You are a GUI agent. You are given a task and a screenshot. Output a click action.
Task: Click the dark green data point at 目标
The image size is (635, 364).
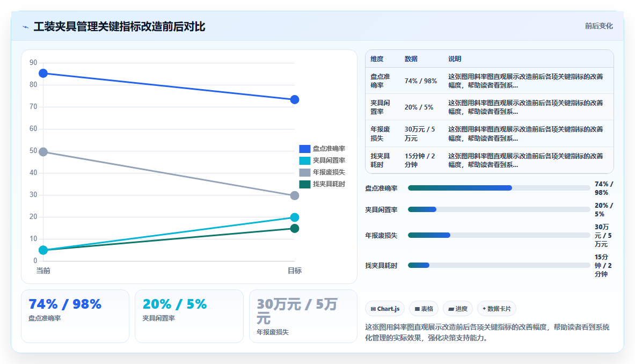[x=295, y=228]
